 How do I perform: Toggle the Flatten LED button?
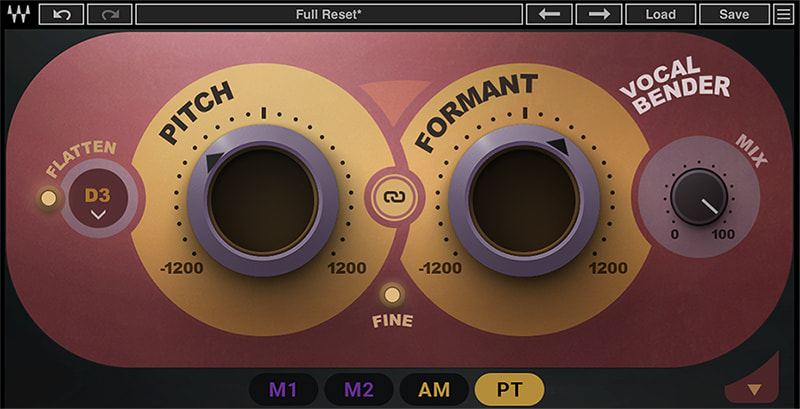coord(47,198)
